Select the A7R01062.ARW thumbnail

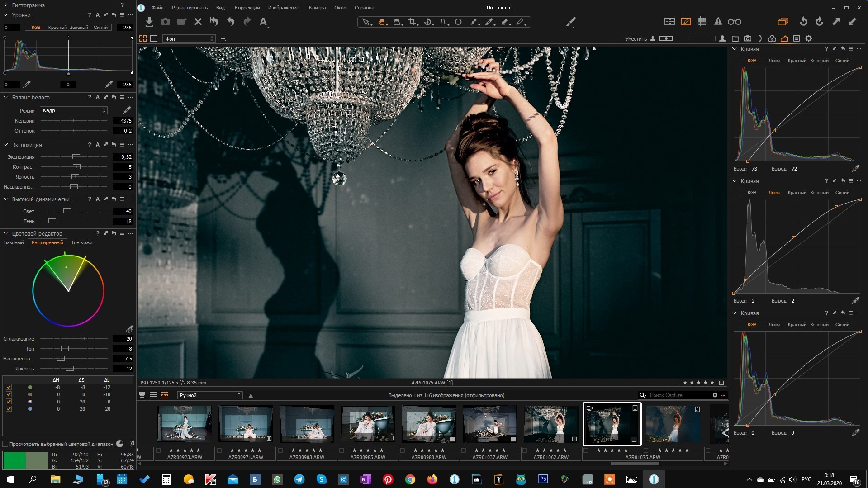(x=550, y=424)
